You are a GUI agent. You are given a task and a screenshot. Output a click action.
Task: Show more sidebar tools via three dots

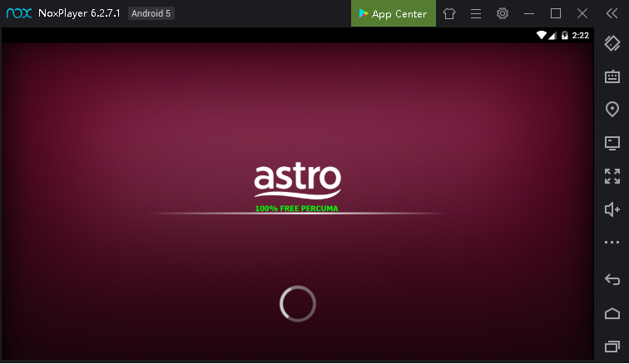[612, 242]
